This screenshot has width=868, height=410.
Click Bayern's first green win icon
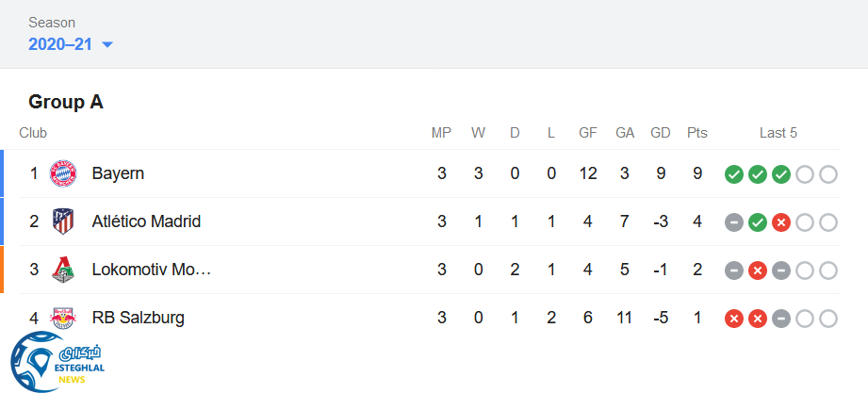(x=734, y=174)
